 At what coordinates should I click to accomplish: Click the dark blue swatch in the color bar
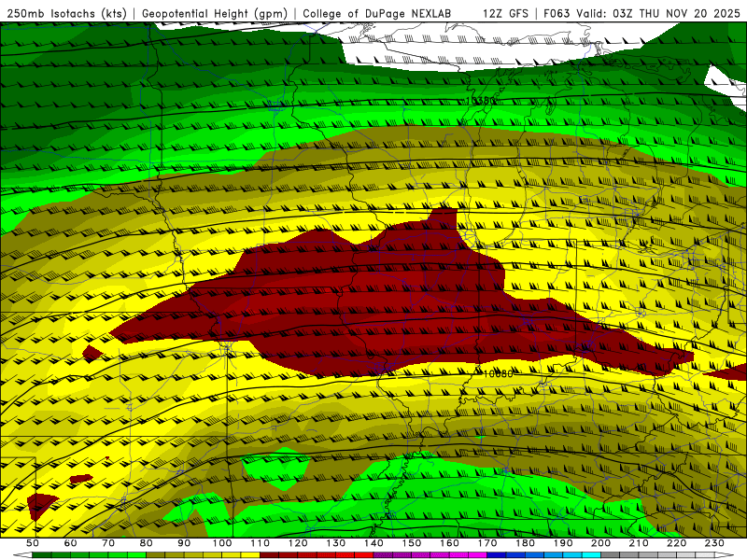[497, 555]
